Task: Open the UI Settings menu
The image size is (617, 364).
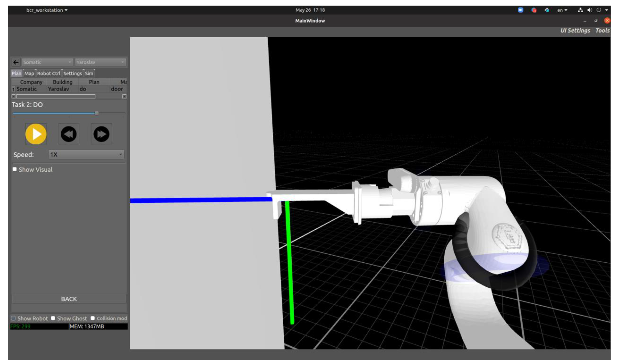Action: point(575,30)
